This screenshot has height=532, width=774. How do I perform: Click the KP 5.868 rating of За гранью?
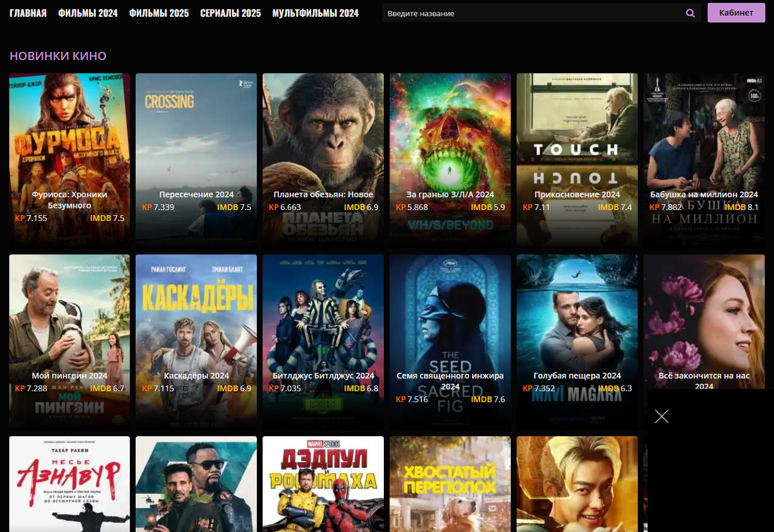point(412,207)
